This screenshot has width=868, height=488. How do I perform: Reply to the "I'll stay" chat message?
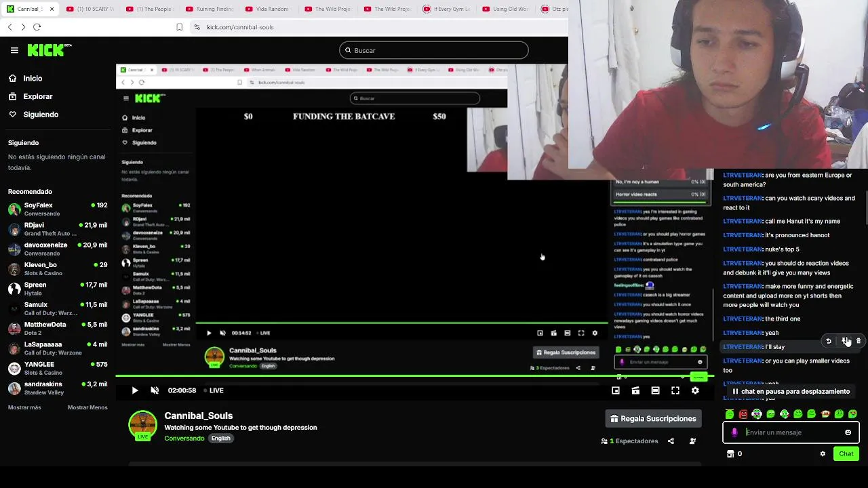[x=829, y=341]
